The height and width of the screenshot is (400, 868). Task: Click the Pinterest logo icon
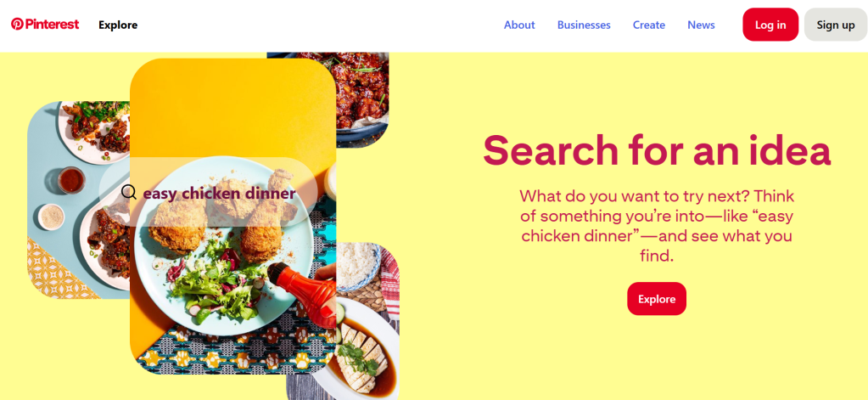pyautogui.click(x=17, y=24)
